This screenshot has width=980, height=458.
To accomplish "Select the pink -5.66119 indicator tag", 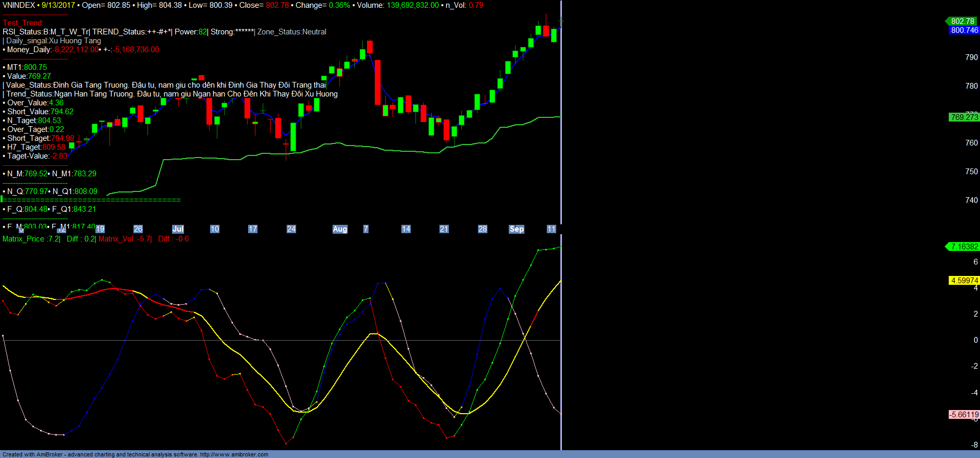I will 964,415.
